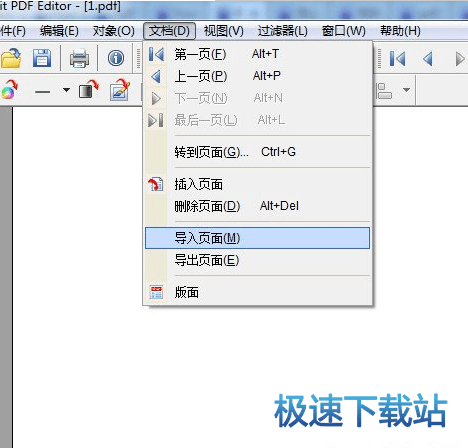Save document with floppy disk icon
Screen dimensions: 468x448
(x=42, y=58)
